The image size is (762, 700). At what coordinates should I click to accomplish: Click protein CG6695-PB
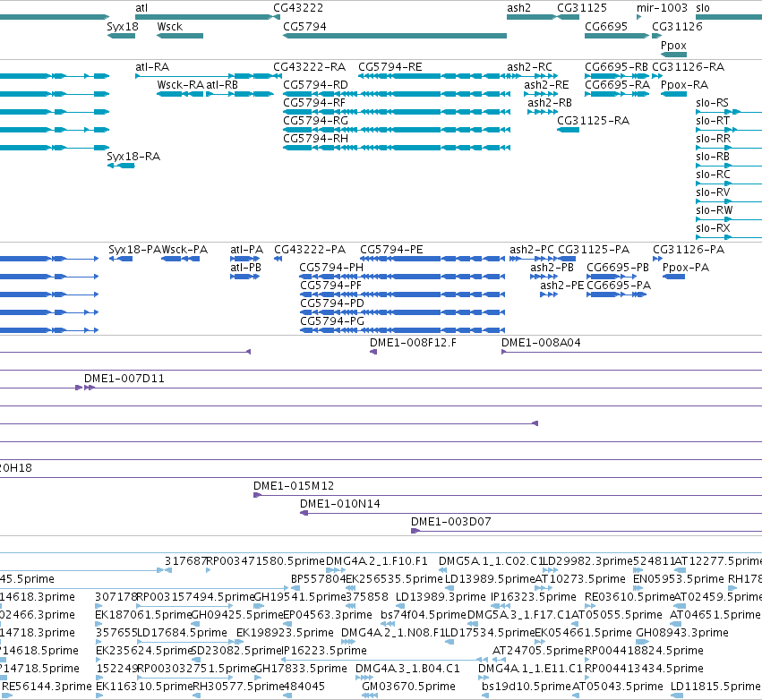618,267
